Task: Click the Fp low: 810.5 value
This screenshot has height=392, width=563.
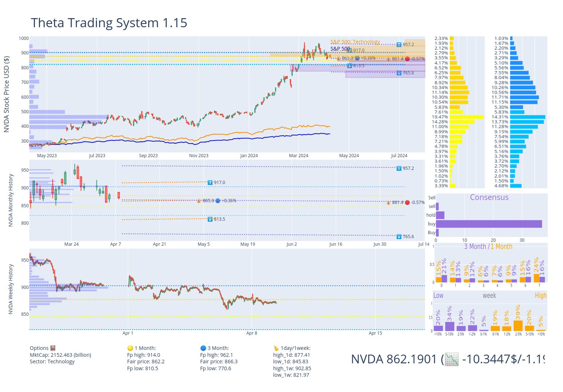Action: click(x=142, y=368)
